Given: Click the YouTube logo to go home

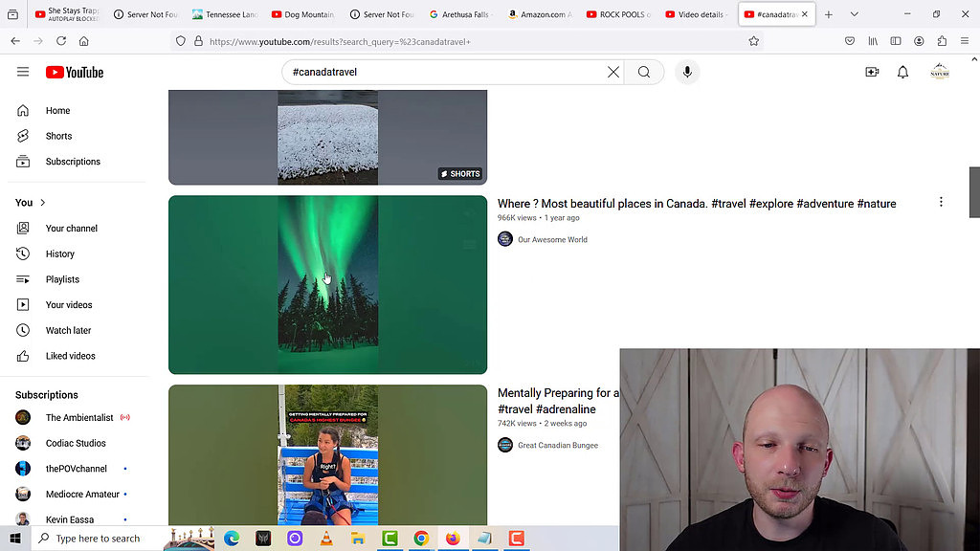Looking at the screenshot, I should coord(74,72).
